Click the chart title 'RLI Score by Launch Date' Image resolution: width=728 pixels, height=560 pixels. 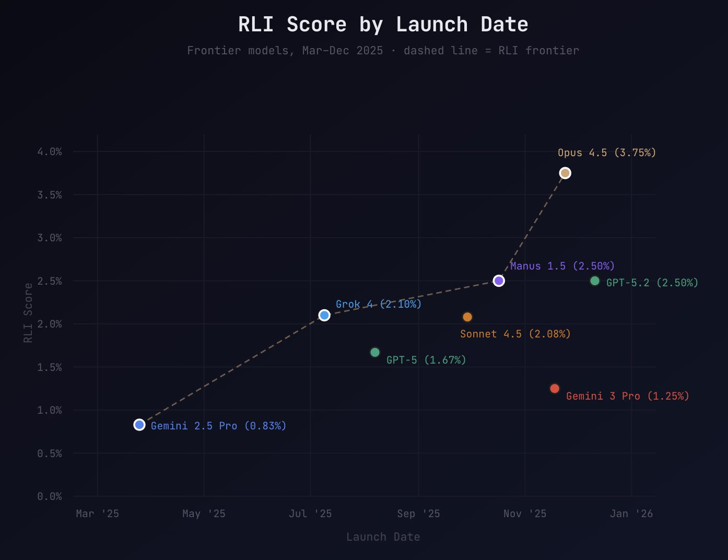(383, 25)
